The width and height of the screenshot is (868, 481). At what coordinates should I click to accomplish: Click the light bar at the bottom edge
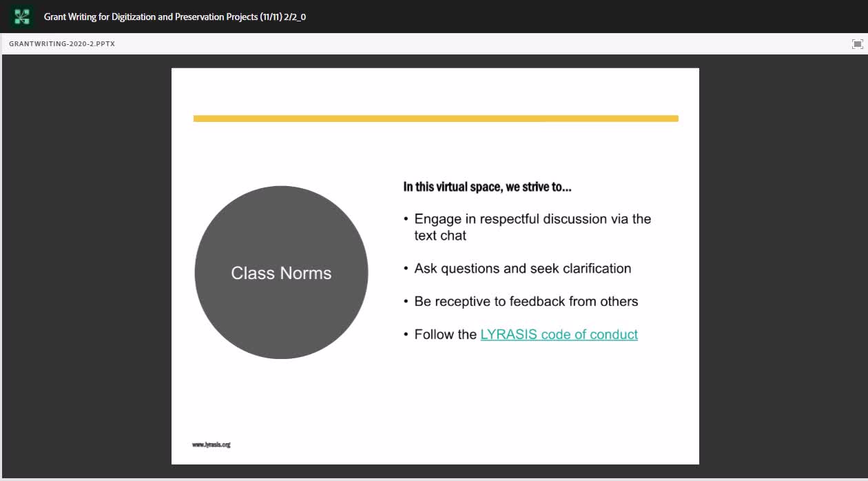coord(434,478)
